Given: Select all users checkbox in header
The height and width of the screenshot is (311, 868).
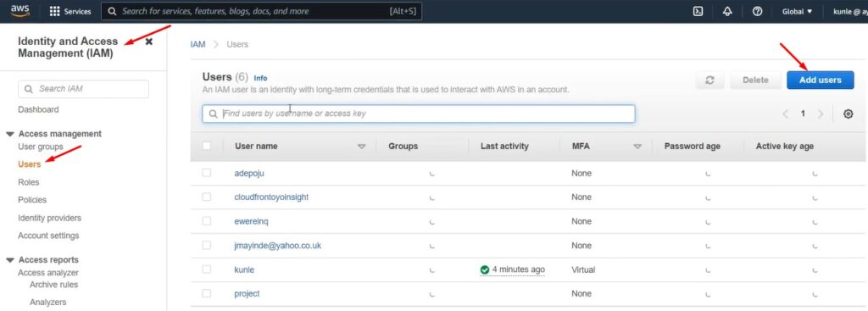Looking at the screenshot, I should pyautogui.click(x=207, y=146).
